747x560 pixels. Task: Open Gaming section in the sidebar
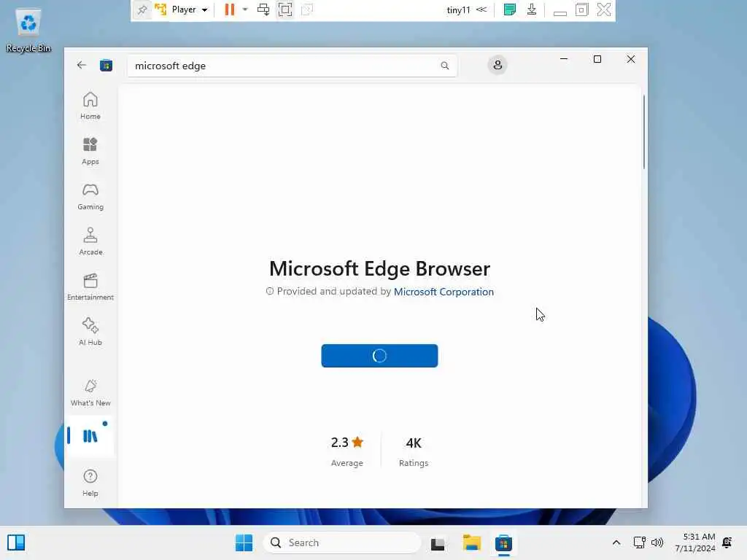click(90, 196)
